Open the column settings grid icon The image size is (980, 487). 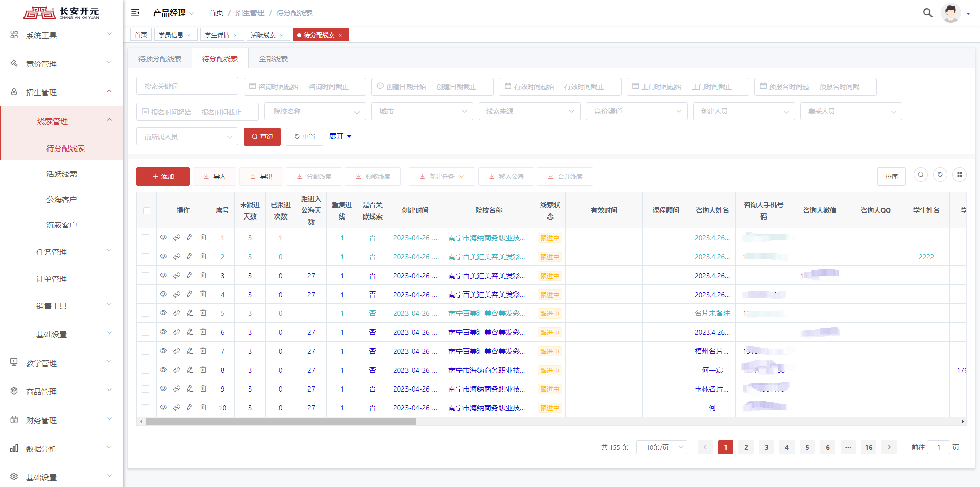(960, 175)
